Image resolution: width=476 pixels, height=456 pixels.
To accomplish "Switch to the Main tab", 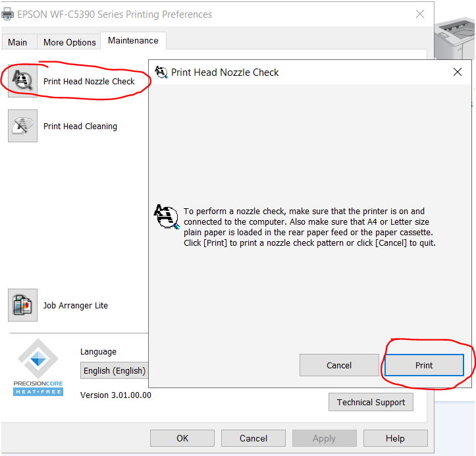I will 18,42.
